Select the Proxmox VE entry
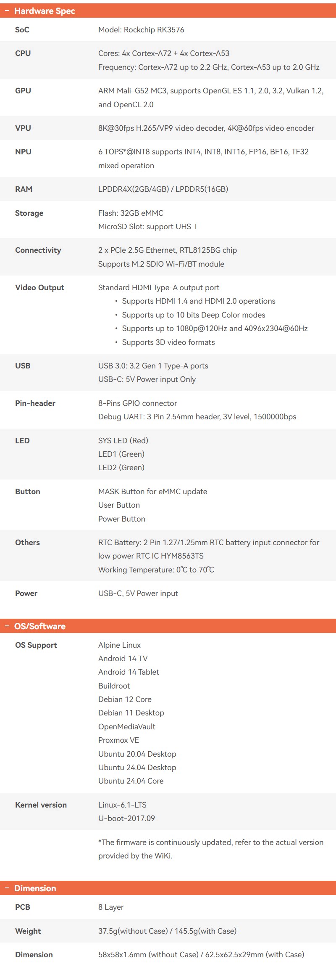This screenshot has width=336, height=980. click(x=118, y=740)
